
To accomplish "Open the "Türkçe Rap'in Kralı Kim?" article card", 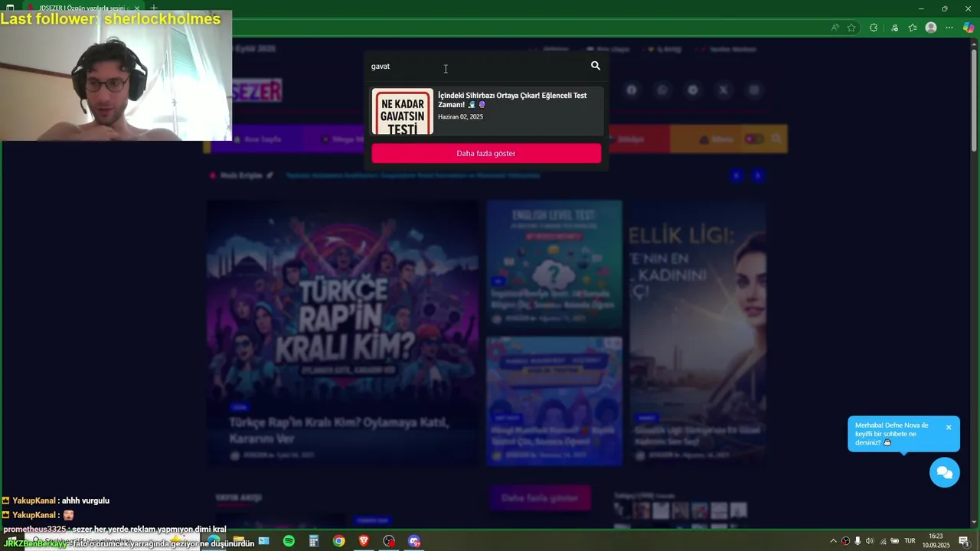I will 342,333.
